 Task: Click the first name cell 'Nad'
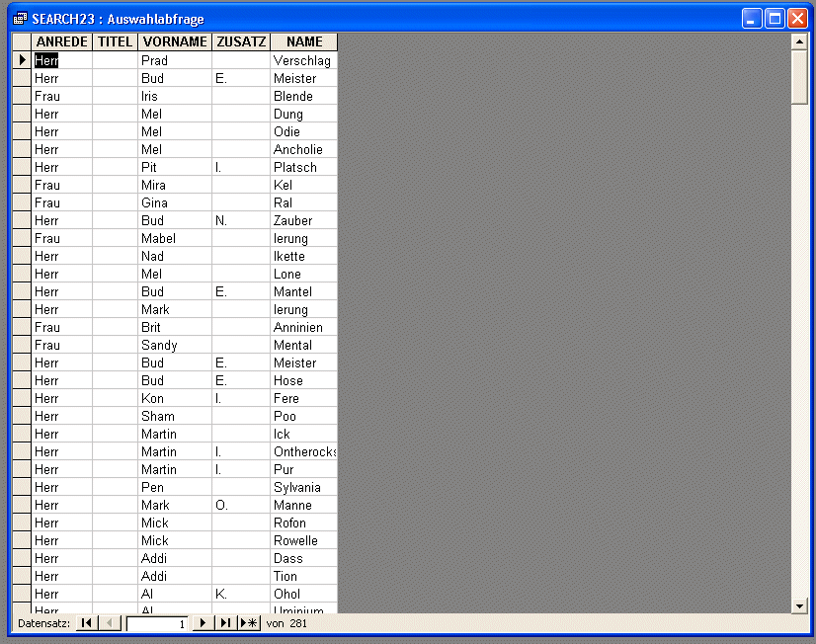tap(175, 256)
